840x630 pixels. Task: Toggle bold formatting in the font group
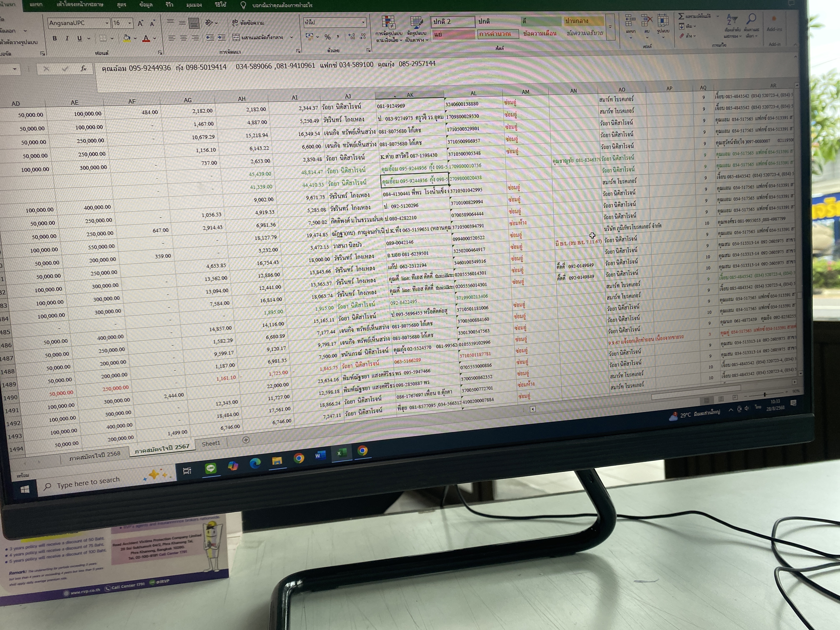point(55,38)
